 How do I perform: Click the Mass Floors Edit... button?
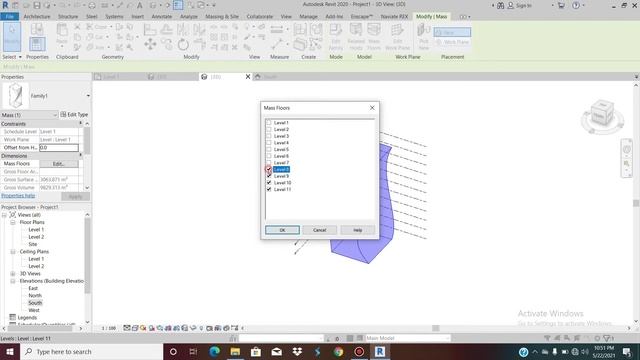pyautogui.click(x=59, y=164)
